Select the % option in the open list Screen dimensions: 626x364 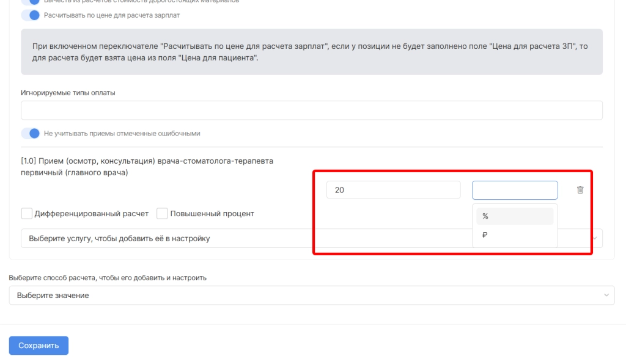[x=514, y=216]
